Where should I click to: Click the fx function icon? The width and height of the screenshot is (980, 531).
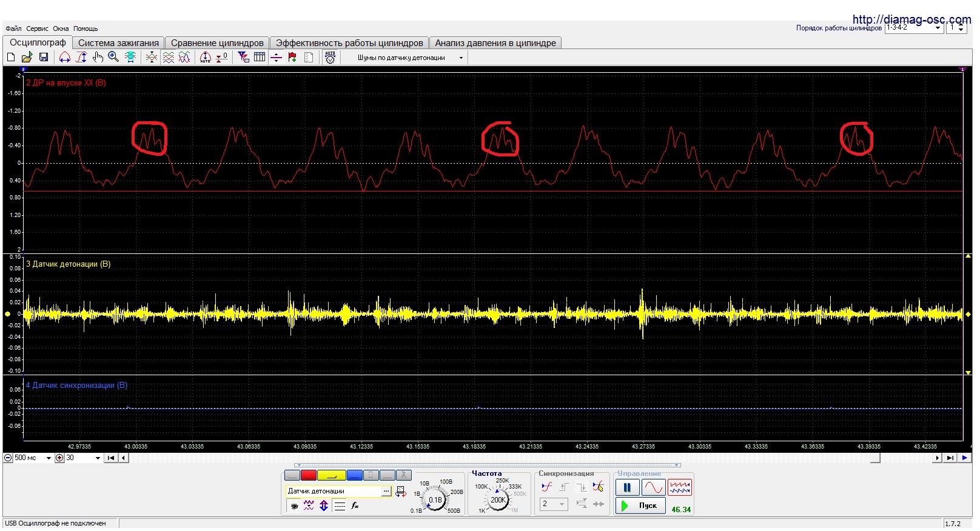[355, 506]
